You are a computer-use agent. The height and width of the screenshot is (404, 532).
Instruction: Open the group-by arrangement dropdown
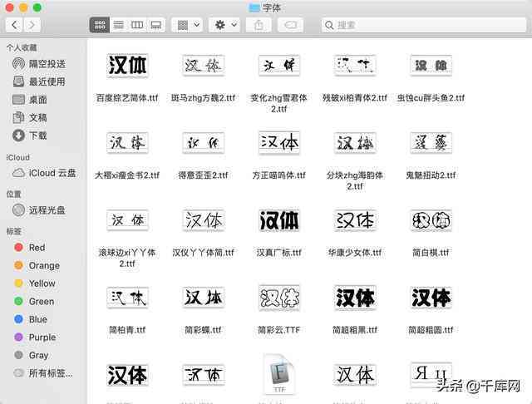[188, 25]
